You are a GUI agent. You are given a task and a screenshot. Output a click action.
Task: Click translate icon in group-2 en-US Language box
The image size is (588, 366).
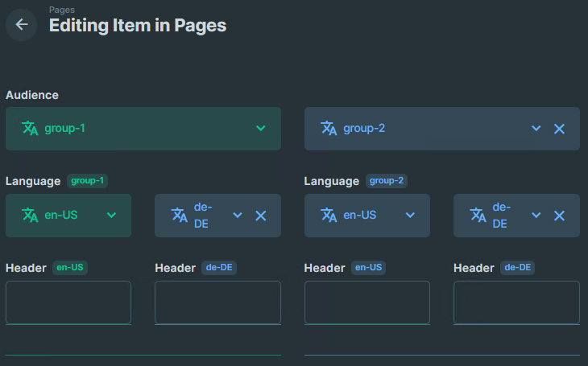(329, 215)
